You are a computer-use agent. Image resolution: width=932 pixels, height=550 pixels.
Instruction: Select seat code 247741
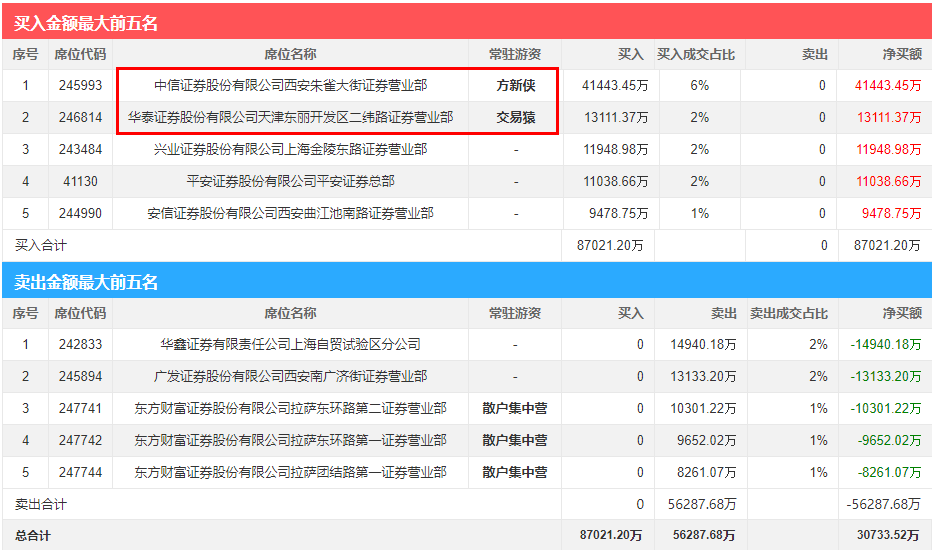[x=80, y=409]
